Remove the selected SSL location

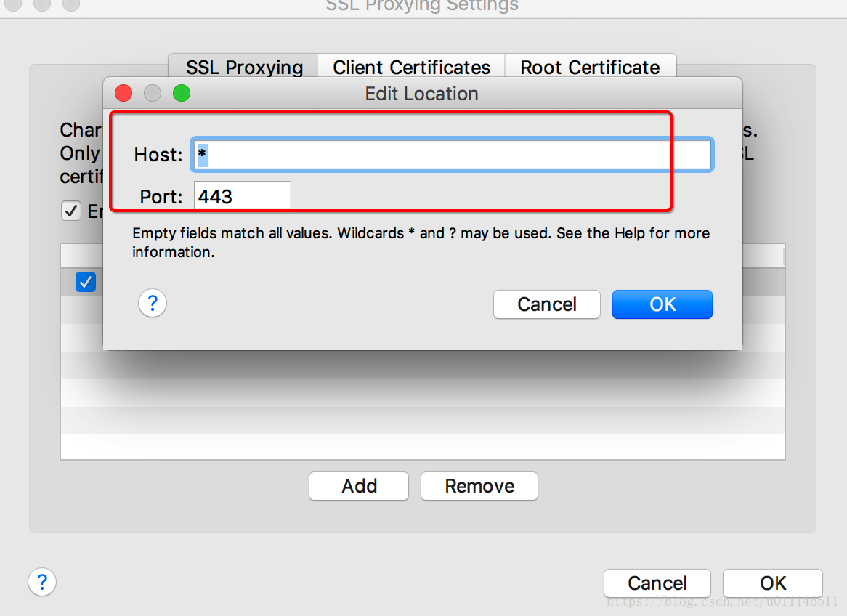[479, 486]
